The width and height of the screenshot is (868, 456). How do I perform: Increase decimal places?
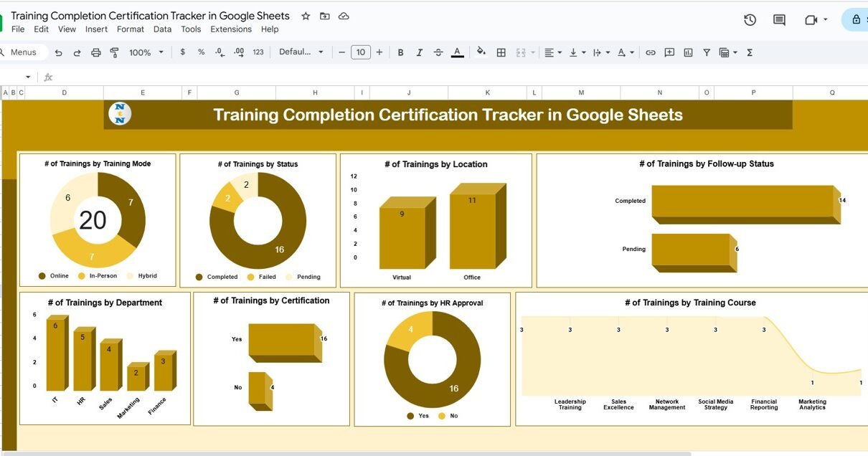(239, 52)
